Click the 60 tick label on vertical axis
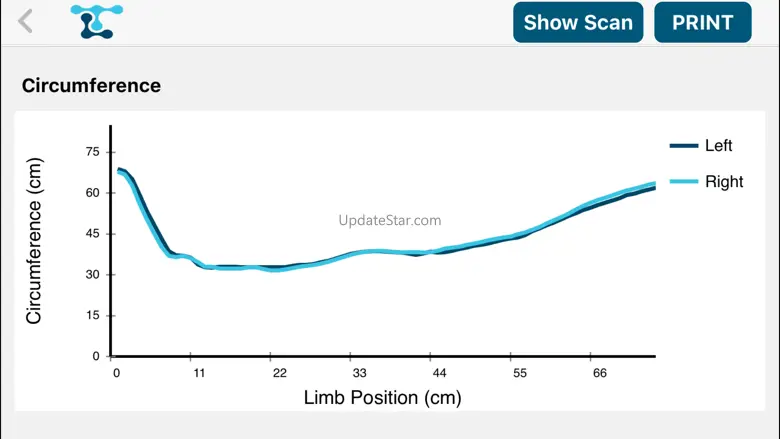Viewport: 780px width, 439px height. pyautogui.click(x=93, y=193)
